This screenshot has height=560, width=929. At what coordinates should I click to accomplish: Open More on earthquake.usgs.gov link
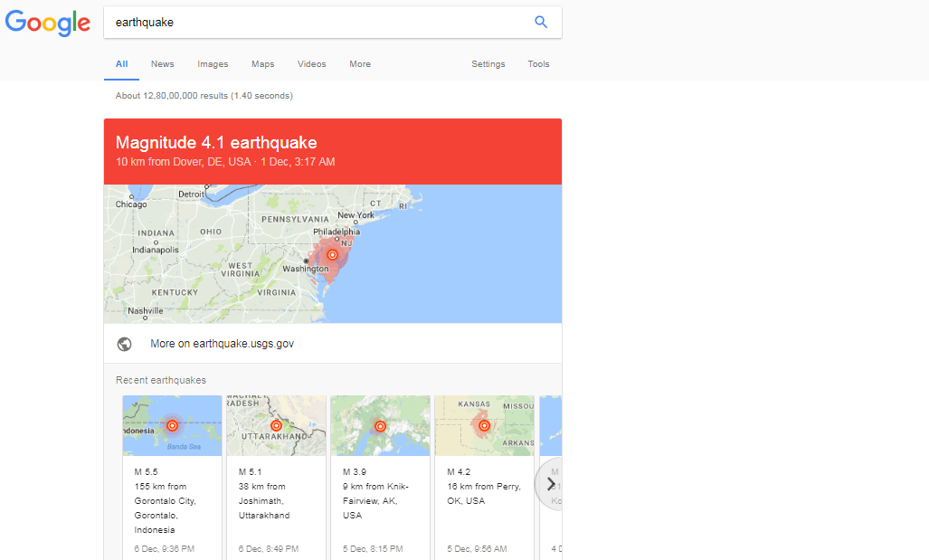223,344
